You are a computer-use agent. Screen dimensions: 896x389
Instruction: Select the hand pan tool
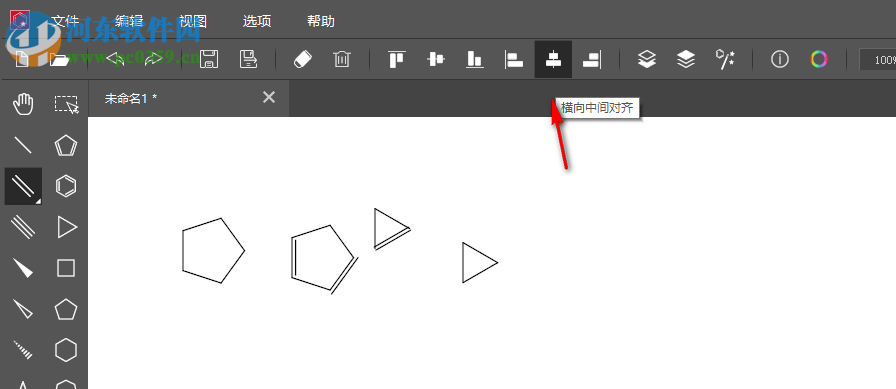click(23, 104)
